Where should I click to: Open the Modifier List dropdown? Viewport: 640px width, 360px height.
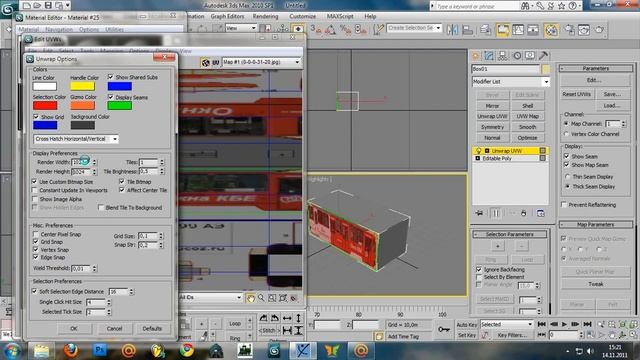click(511, 82)
